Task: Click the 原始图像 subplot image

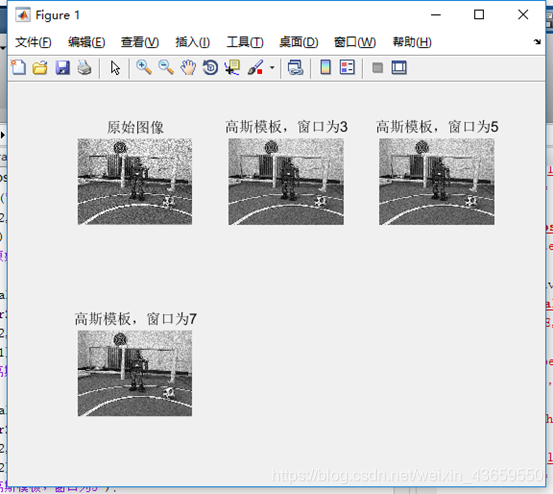Action: (x=135, y=181)
